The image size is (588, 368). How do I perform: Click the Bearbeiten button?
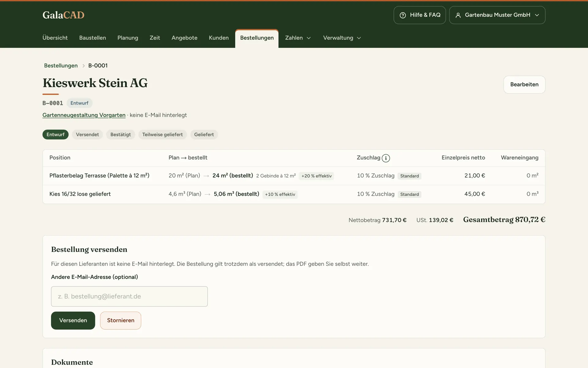pos(524,85)
